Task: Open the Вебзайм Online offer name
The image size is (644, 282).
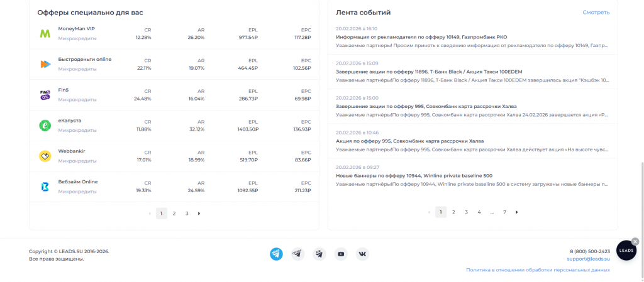Action: coord(78,182)
